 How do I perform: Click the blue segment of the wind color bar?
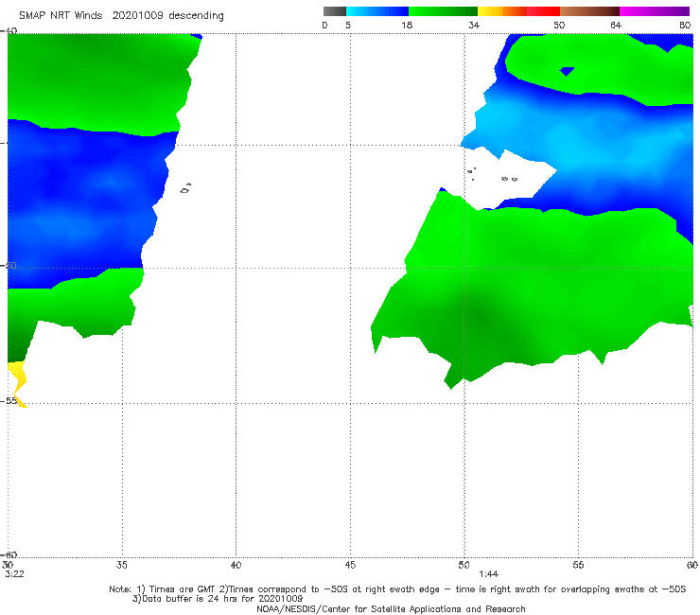click(x=377, y=11)
